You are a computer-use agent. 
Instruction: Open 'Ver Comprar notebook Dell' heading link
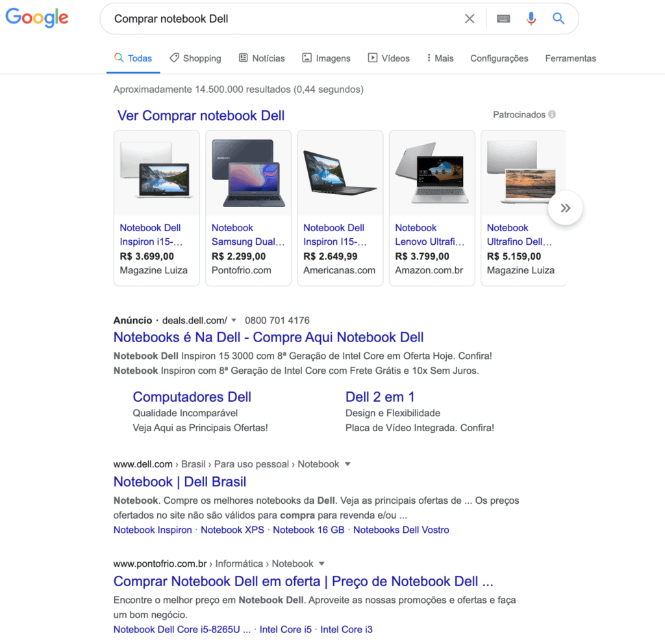pos(201,116)
